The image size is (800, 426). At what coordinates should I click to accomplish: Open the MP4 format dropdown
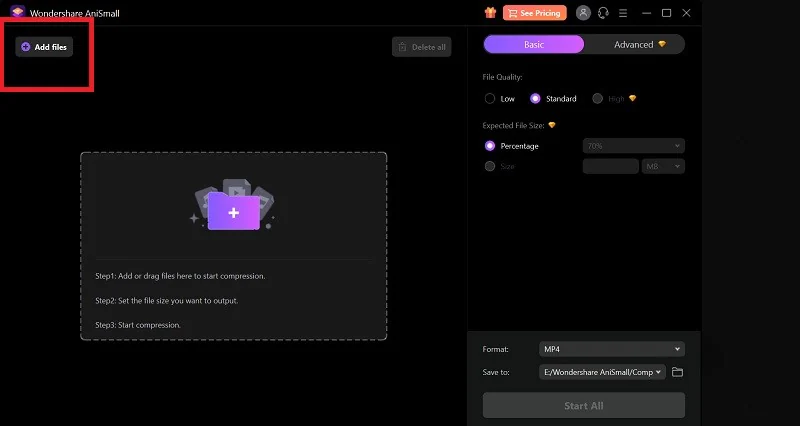[x=612, y=349]
